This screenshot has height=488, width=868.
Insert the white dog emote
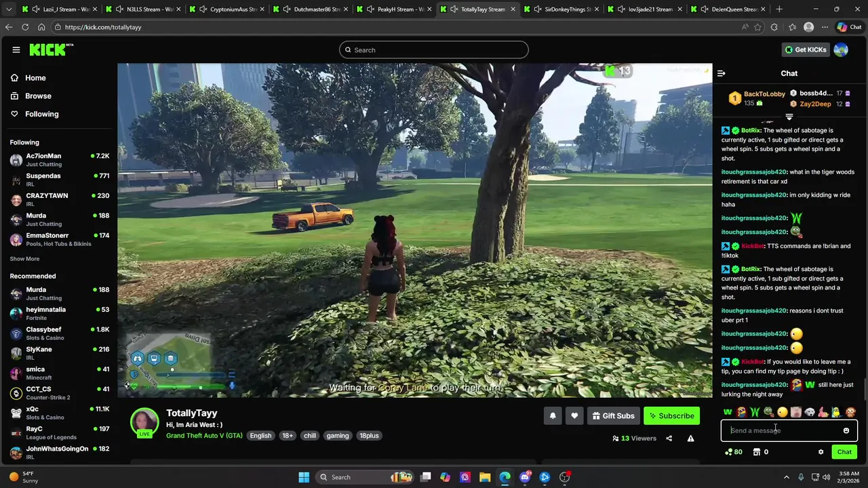pyautogui.click(x=810, y=412)
